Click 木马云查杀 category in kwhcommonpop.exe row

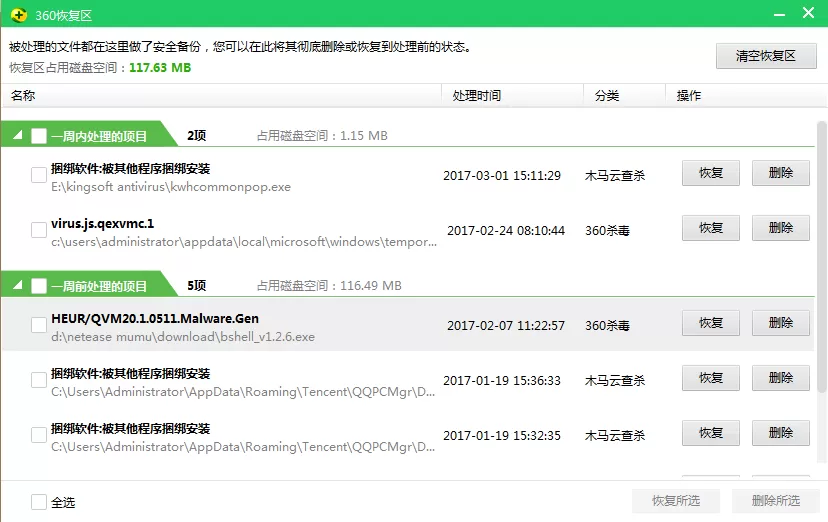tap(615, 175)
